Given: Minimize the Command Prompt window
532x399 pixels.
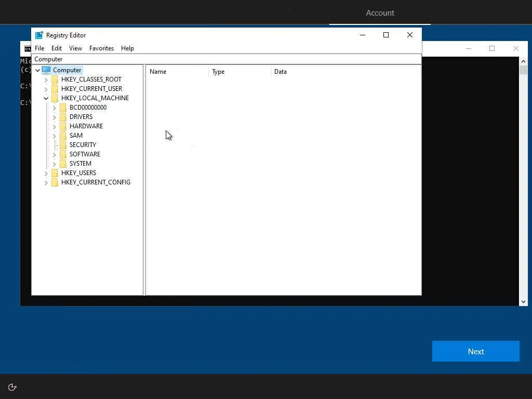Looking at the screenshot, I should [x=469, y=48].
